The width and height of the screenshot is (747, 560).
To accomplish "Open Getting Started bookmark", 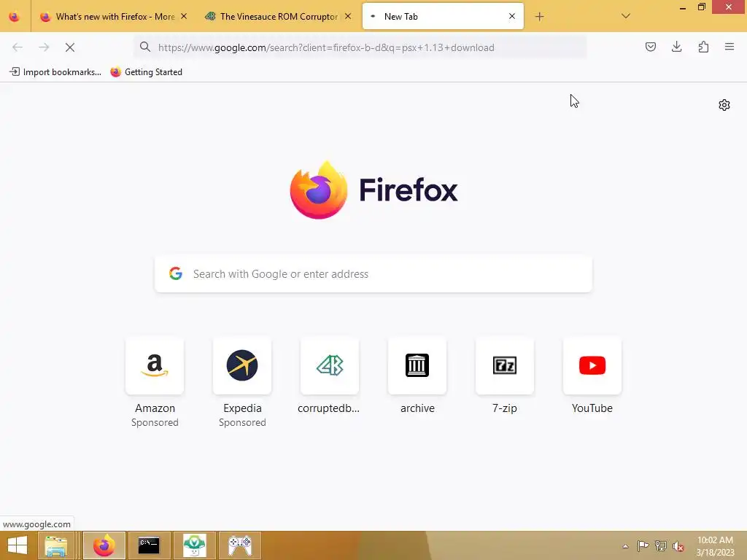I will tap(146, 72).
